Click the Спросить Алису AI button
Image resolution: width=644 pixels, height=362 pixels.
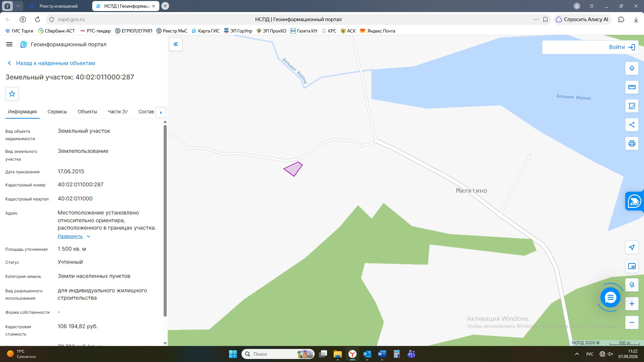tap(582, 19)
